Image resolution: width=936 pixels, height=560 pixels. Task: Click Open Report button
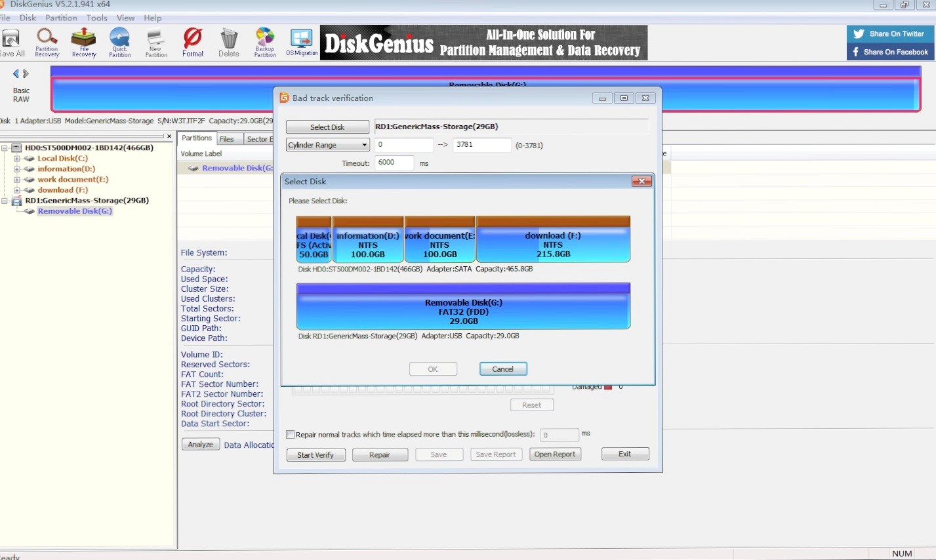(x=555, y=454)
